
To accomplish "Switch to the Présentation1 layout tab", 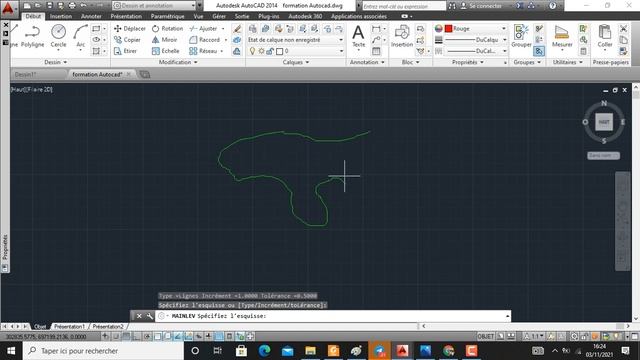I will [x=69, y=327].
